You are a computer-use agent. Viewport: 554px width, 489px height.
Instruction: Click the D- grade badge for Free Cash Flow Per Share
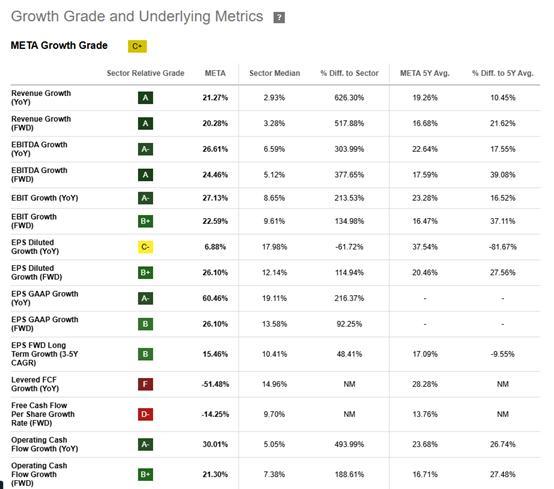[x=145, y=414]
